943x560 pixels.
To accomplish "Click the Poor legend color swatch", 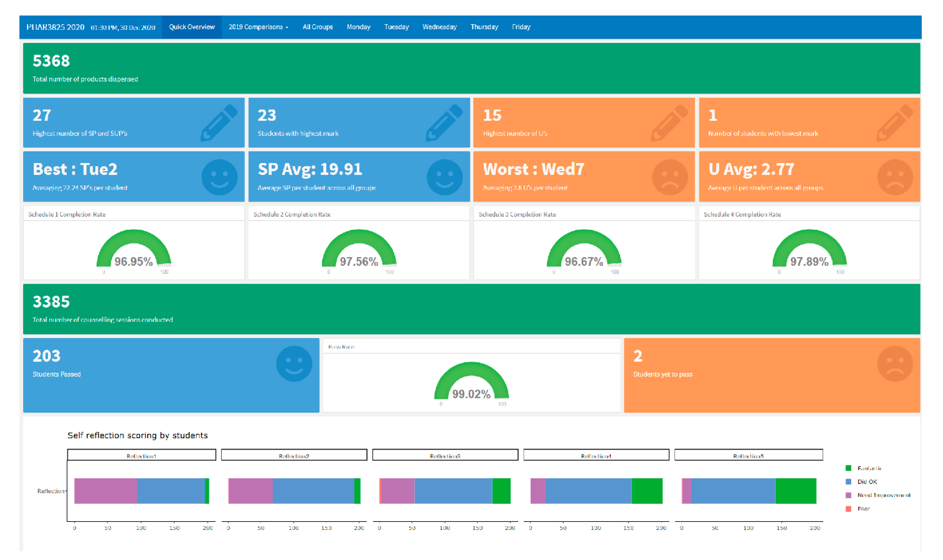I will (848, 509).
